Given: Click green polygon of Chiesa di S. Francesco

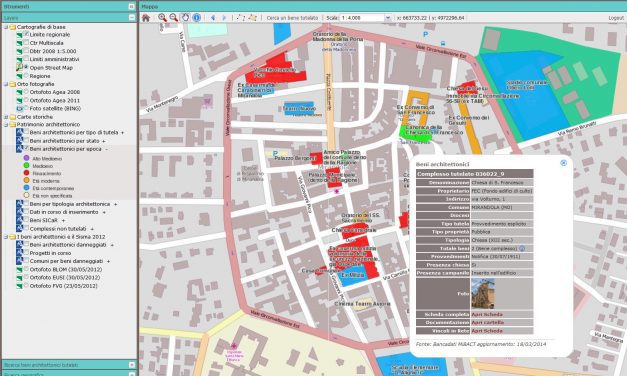Looking at the screenshot, I should click(415, 134).
